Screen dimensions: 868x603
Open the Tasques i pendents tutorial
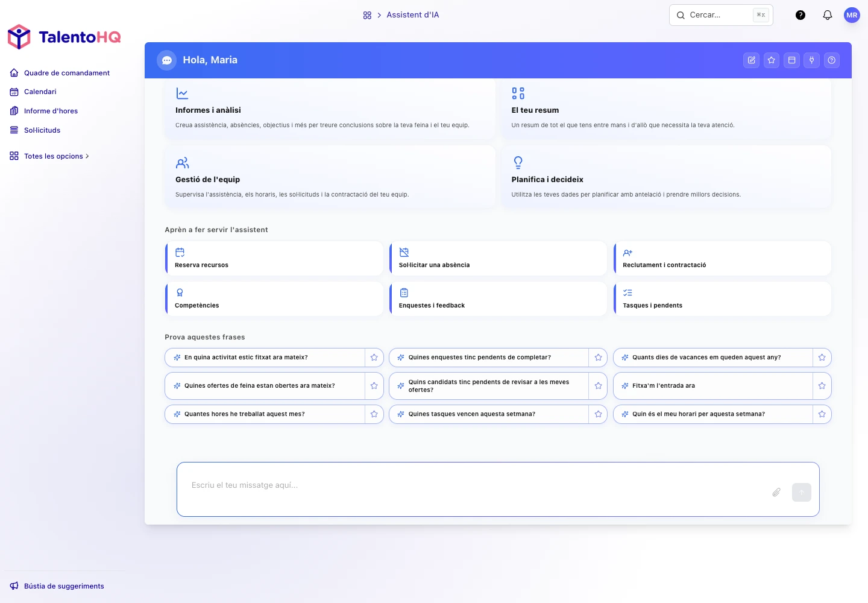(722, 299)
